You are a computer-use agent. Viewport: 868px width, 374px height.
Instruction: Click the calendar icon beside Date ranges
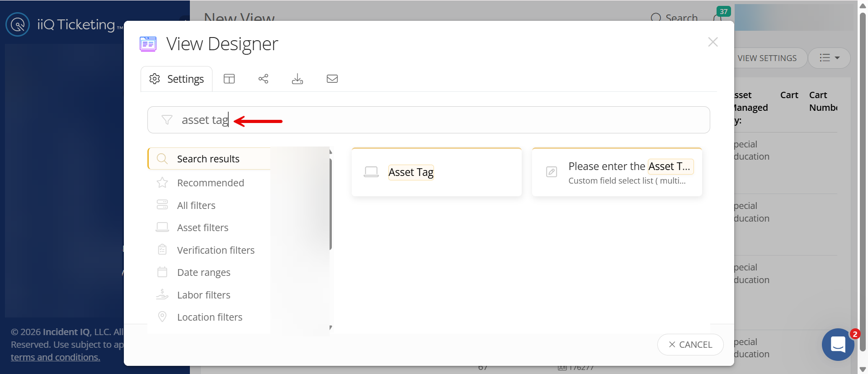[162, 272]
